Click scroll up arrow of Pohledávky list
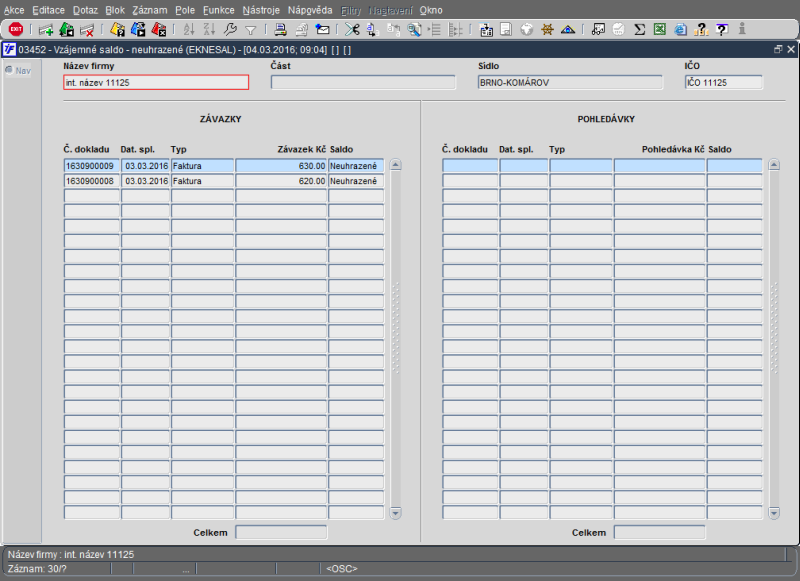The image size is (800, 581). click(x=774, y=165)
